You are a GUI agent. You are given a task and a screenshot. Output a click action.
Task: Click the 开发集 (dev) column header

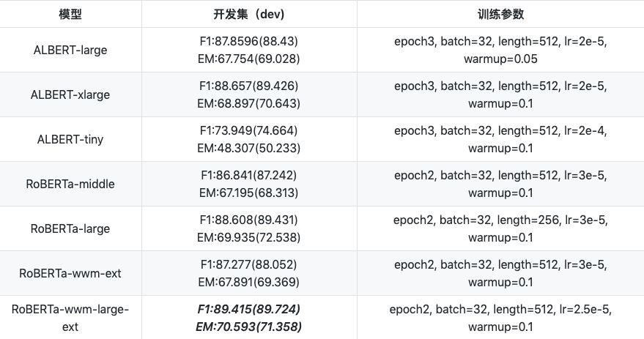point(250,14)
